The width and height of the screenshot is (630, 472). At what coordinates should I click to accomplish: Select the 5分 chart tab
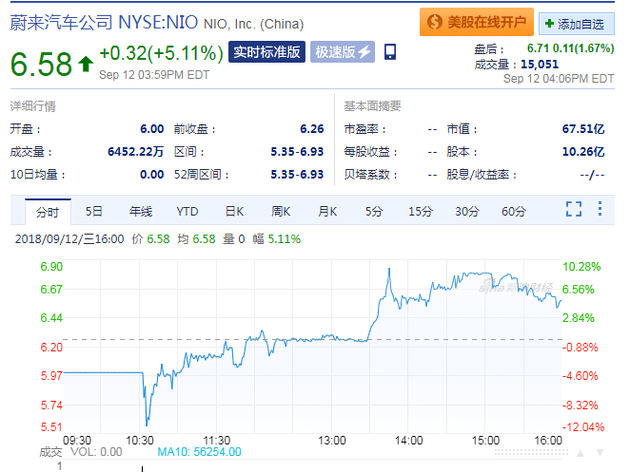coord(374,211)
